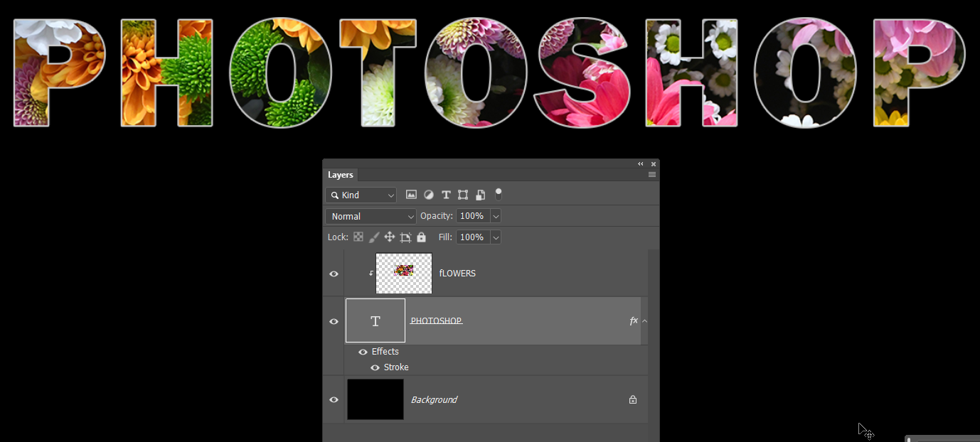This screenshot has width=980, height=442.
Task: Click the Lock transparent pixels icon
Action: tap(358, 237)
